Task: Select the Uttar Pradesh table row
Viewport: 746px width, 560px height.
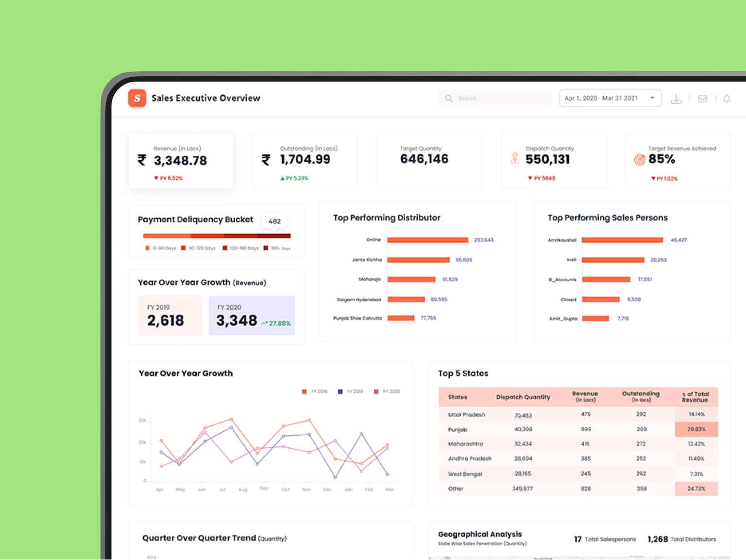Action: coord(578,414)
